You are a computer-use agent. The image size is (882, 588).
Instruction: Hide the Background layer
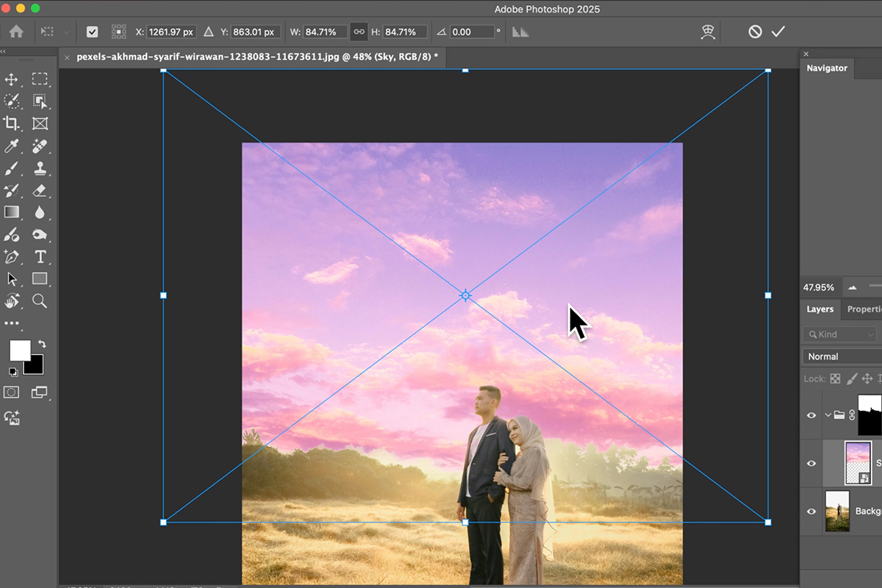point(811,511)
